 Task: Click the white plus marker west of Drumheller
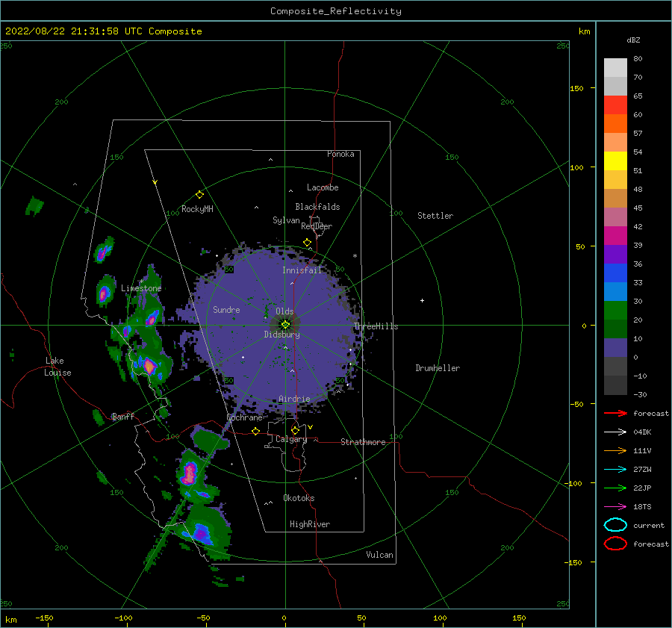(x=422, y=300)
